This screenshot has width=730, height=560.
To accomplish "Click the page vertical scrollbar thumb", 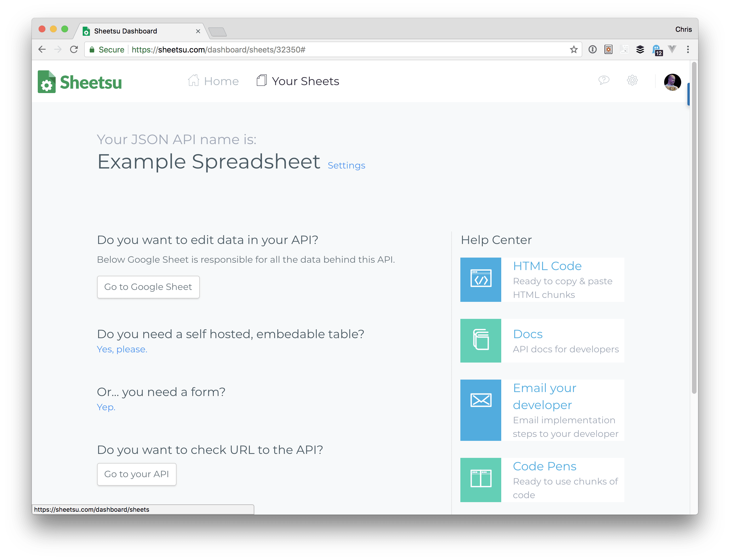I will tap(694, 228).
